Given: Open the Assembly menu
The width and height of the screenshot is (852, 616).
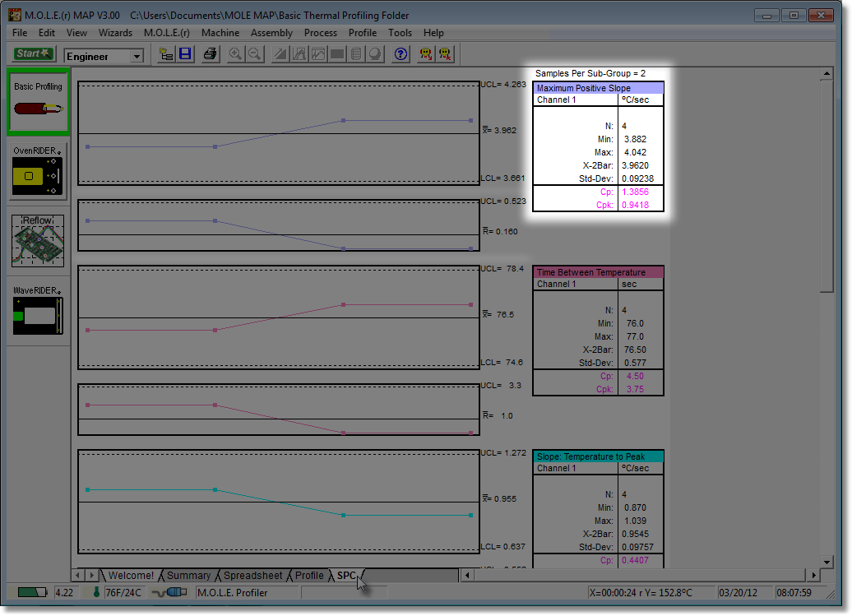Looking at the screenshot, I should [271, 33].
